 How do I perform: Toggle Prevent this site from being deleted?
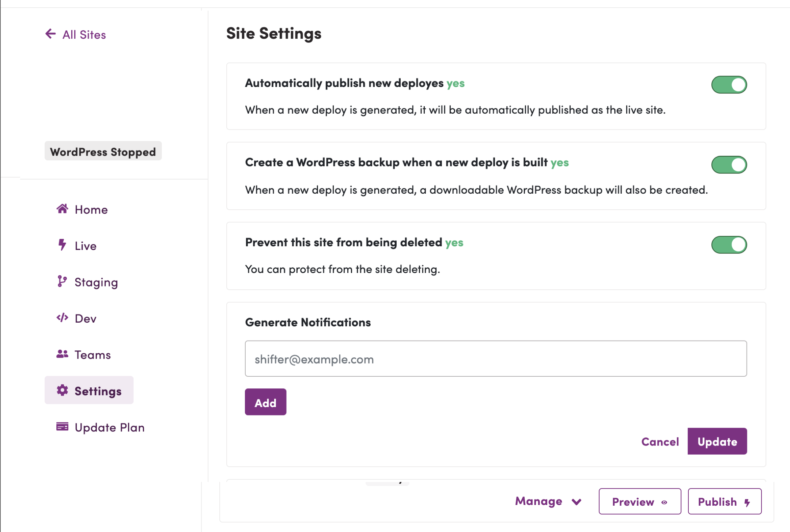coord(729,245)
